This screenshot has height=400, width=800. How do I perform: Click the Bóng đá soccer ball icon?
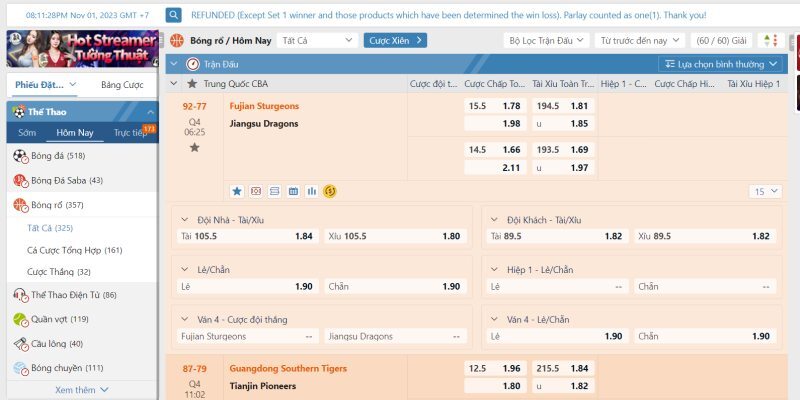pyautogui.click(x=20, y=156)
